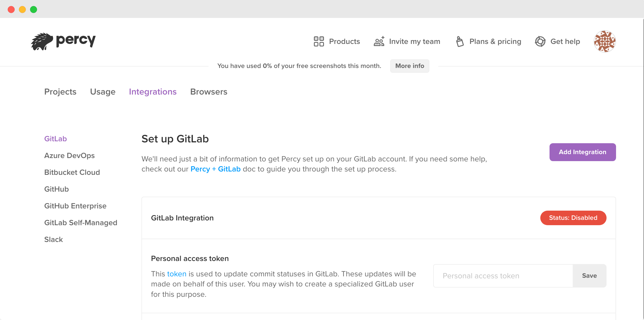Switch to the Projects tab
The height and width of the screenshot is (320, 644).
60,92
